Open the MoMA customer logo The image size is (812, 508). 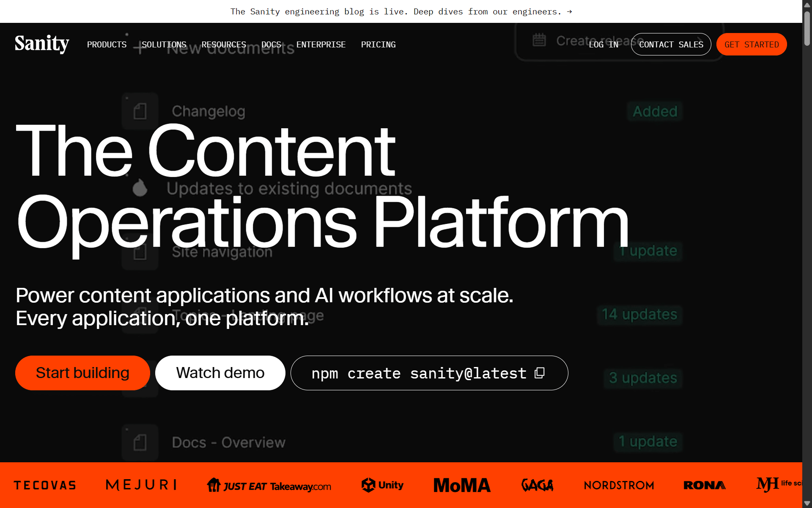click(462, 485)
